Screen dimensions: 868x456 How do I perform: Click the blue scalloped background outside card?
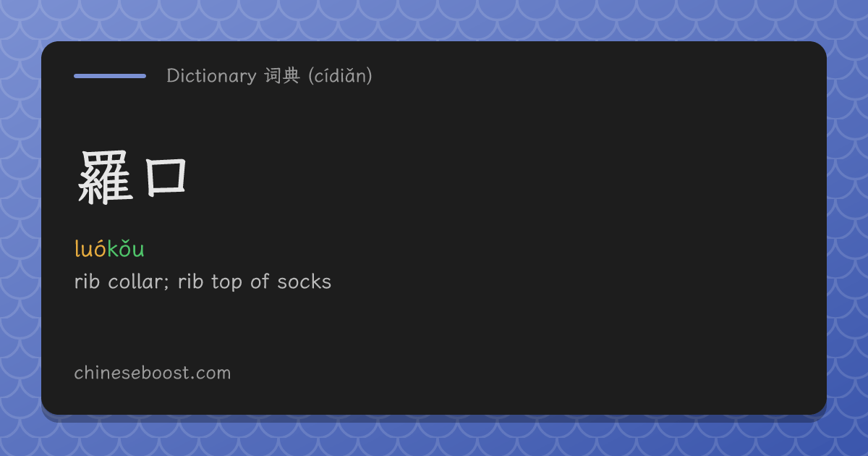[434, 20]
